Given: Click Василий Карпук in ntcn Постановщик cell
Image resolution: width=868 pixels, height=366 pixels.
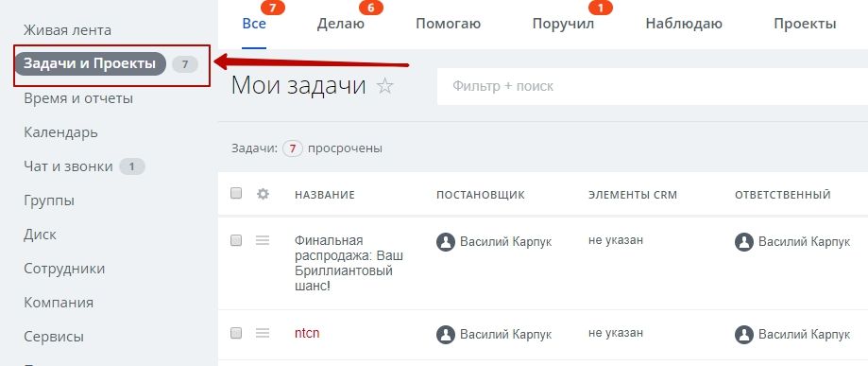Looking at the screenshot, I should point(505,335).
